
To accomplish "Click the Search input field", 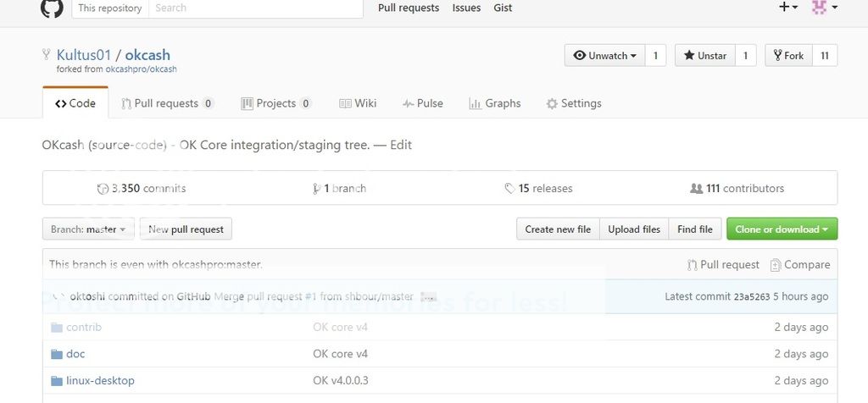I will (x=254, y=8).
